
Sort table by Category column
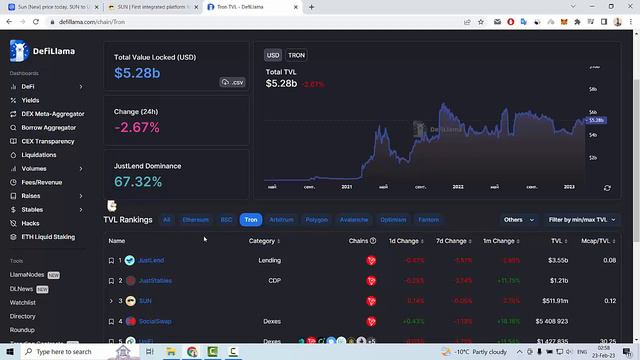pyautogui.click(x=264, y=241)
